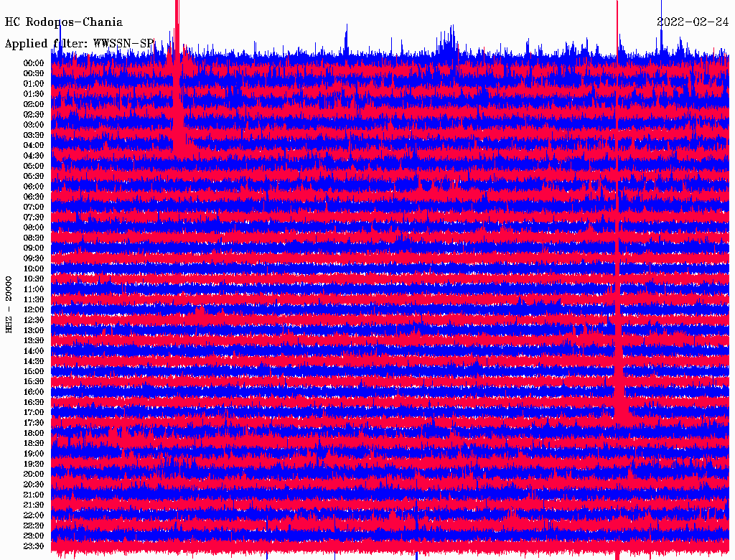Select the 10:00 time row label

[34, 269]
